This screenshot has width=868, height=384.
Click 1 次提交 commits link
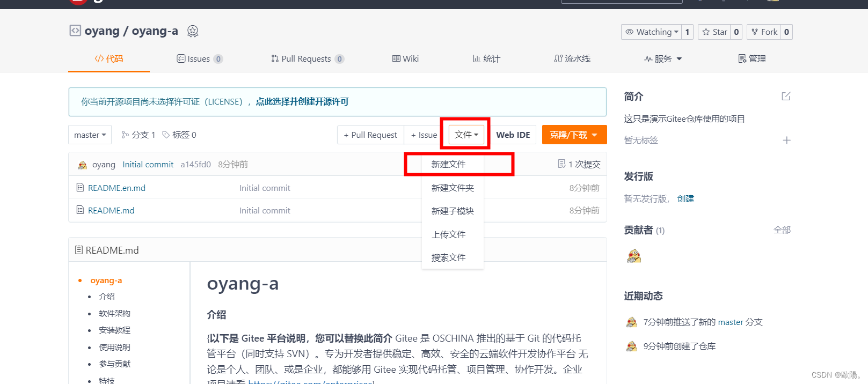click(x=579, y=164)
